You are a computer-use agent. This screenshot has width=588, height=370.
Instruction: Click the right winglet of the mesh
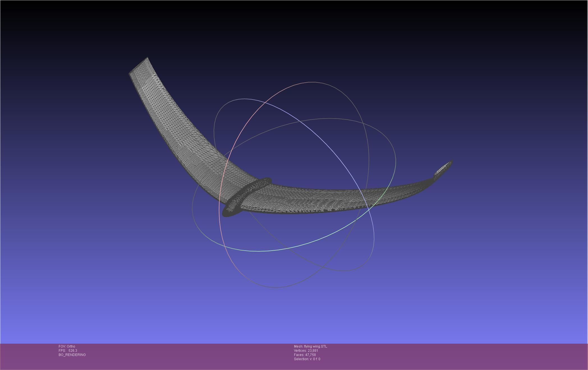click(443, 169)
